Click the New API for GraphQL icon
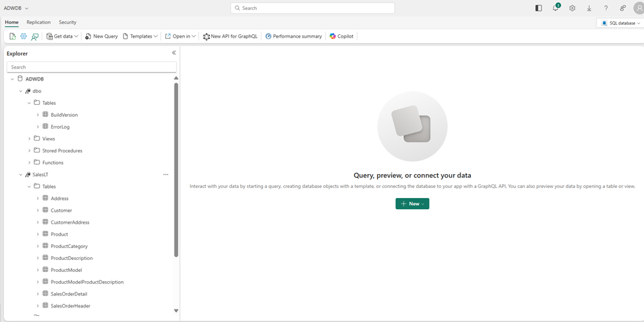Viewport: 644px width, 322px height. 207,36
